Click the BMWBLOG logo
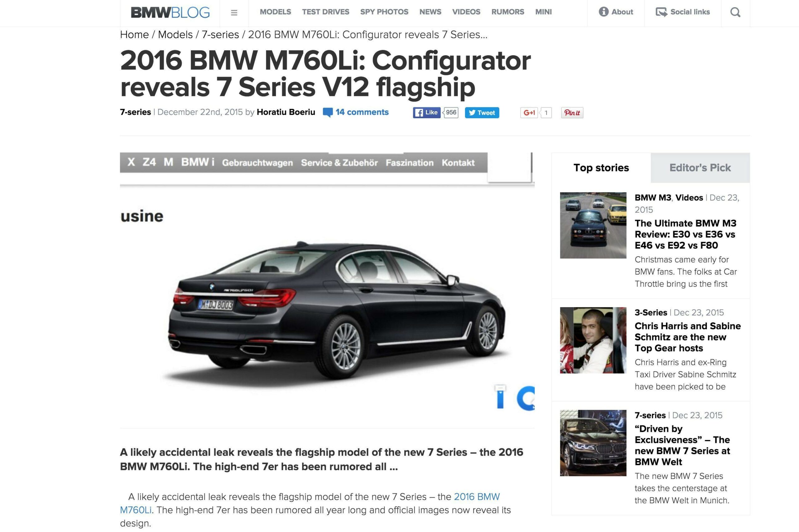 point(170,12)
